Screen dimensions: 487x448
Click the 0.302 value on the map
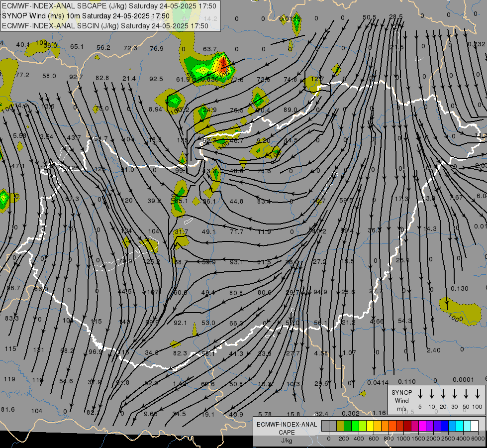click(x=351, y=414)
